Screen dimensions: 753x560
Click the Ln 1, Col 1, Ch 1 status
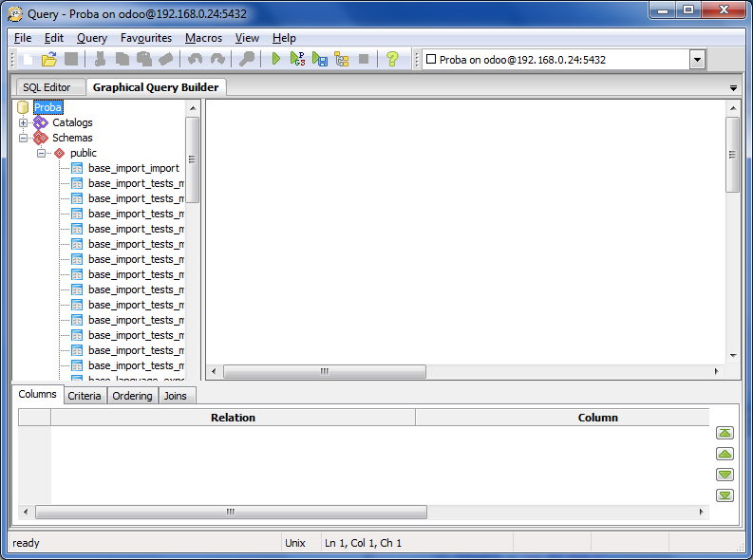pos(363,543)
